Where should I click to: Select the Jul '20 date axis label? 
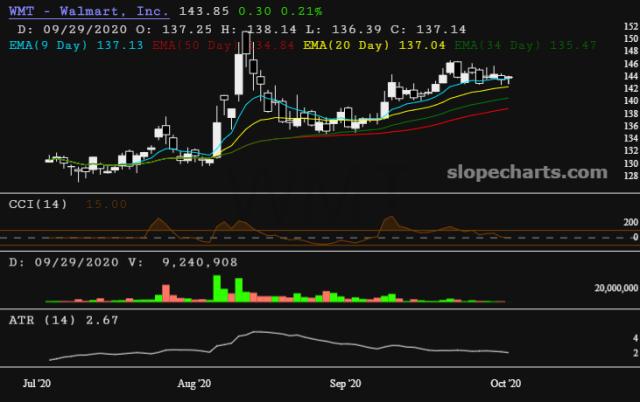pos(38,384)
